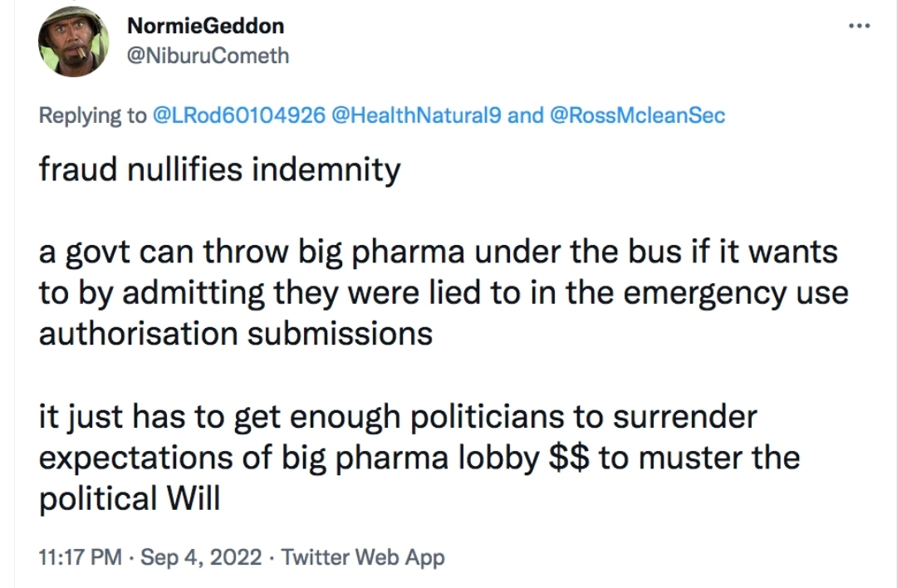Open the NormieGeddon display name
The height and width of the screenshot is (588, 897).
[205, 26]
